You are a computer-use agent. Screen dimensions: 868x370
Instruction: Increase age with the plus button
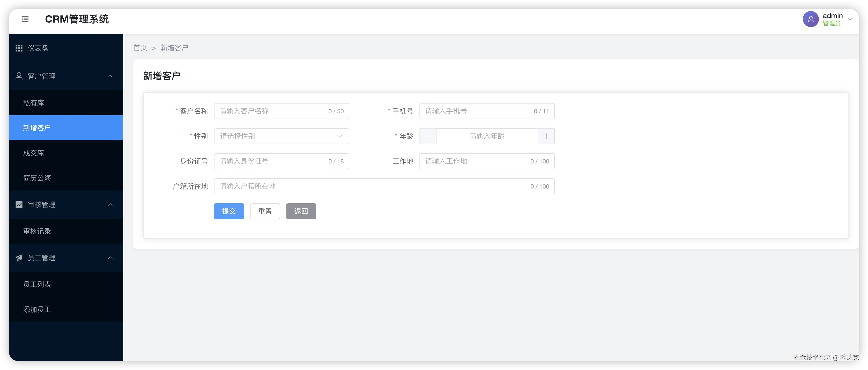[x=546, y=136]
